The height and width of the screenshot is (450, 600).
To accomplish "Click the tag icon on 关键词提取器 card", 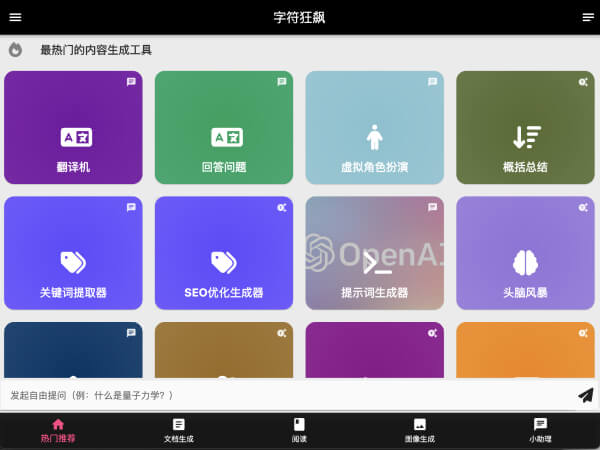I will (73, 262).
